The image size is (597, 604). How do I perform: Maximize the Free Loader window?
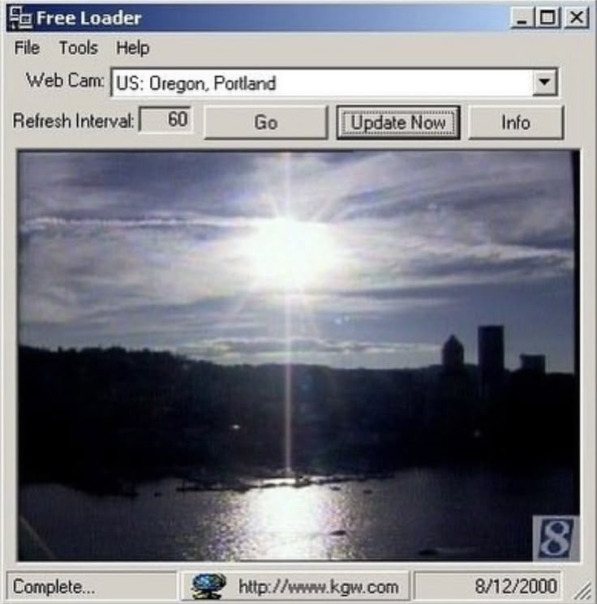(547, 18)
